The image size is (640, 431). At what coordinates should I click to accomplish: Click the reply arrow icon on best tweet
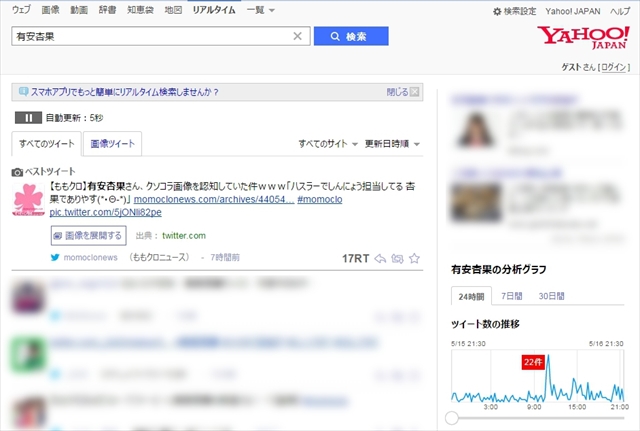tap(380, 258)
